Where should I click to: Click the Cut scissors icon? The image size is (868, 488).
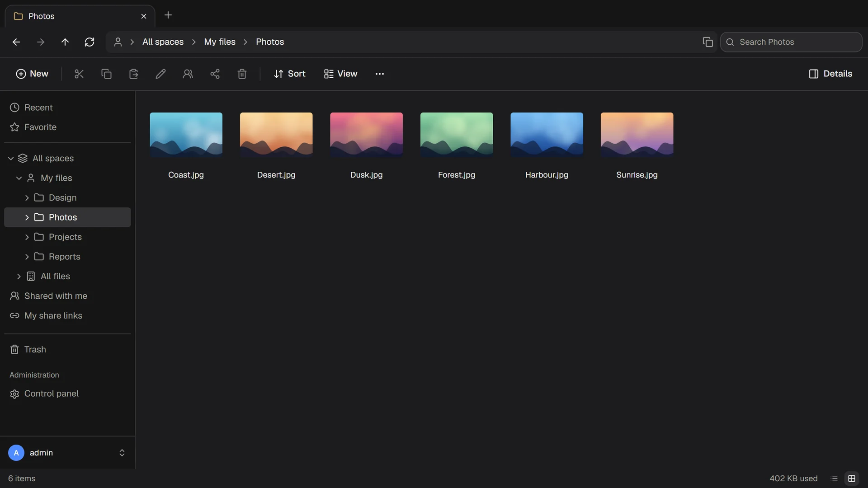79,74
